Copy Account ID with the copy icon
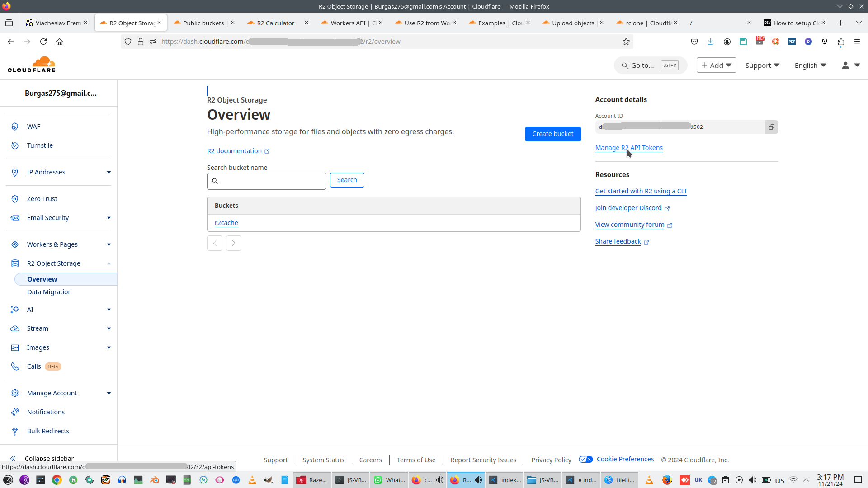This screenshot has height=488, width=868. point(771,127)
